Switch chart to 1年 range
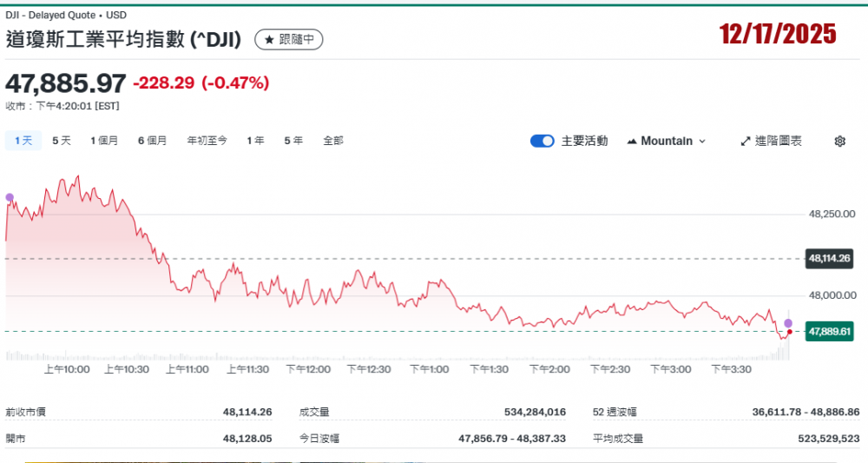868x463 pixels. point(255,141)
